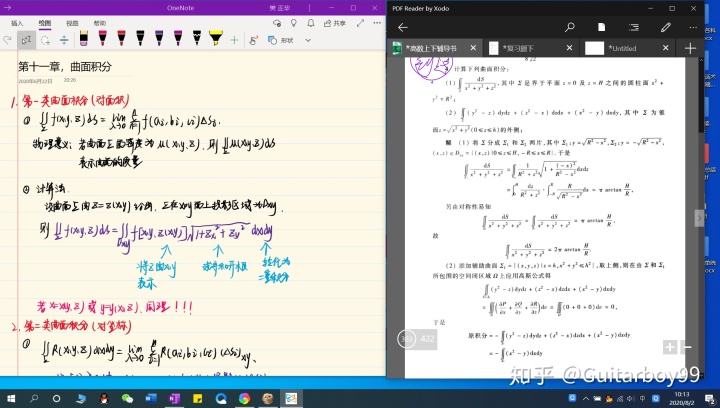Zoom in with the plus button in Xodo
The image size is (720, 408).
tap(669, 347)
